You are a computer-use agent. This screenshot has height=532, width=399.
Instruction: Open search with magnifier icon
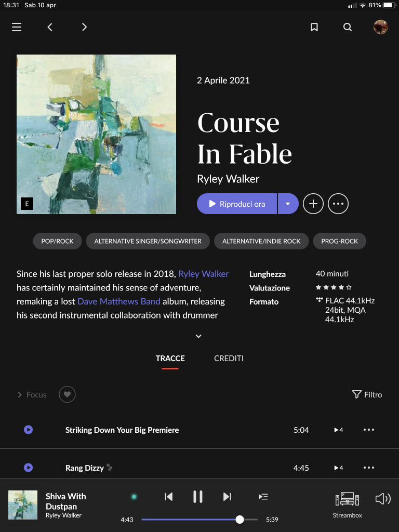point(348,27)
